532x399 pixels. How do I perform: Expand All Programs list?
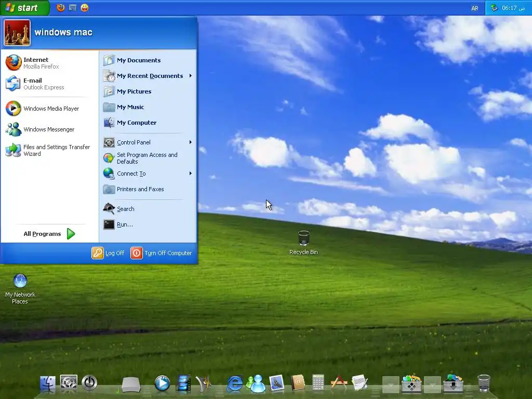(x=49, y=234)
